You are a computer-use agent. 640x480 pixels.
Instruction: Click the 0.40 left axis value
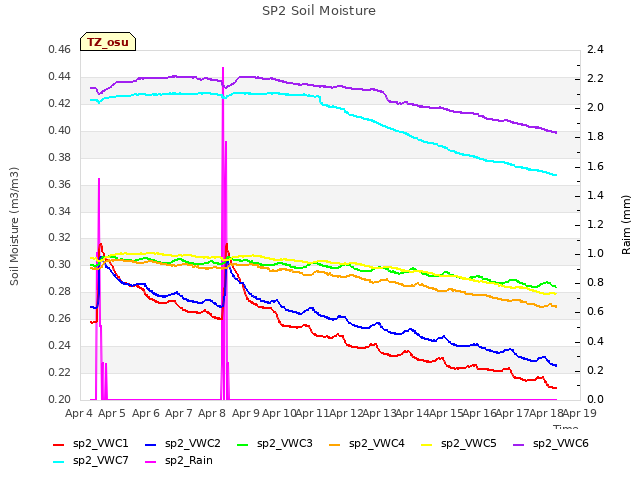(60, 131)
